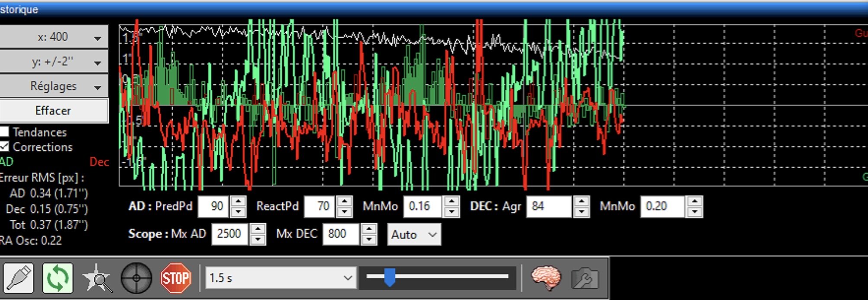The width and height of the screenshot is (868, 300).
Task: Click the red STOP icon
Action: (175, 277)
